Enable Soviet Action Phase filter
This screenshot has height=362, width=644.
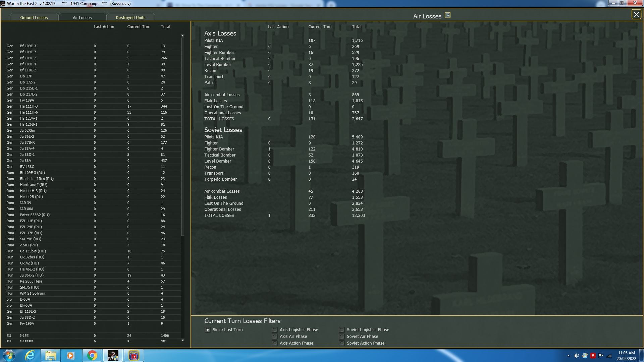pos(342,343)
